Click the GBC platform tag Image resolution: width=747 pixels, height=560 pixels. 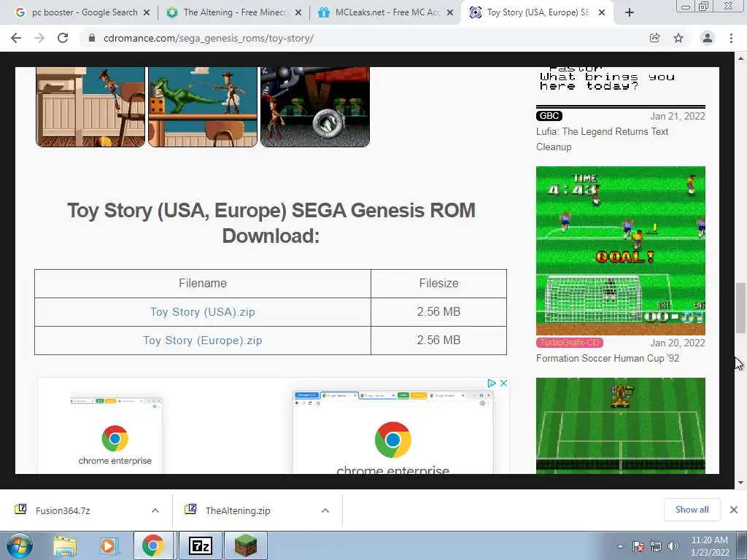tap(549, 116)
